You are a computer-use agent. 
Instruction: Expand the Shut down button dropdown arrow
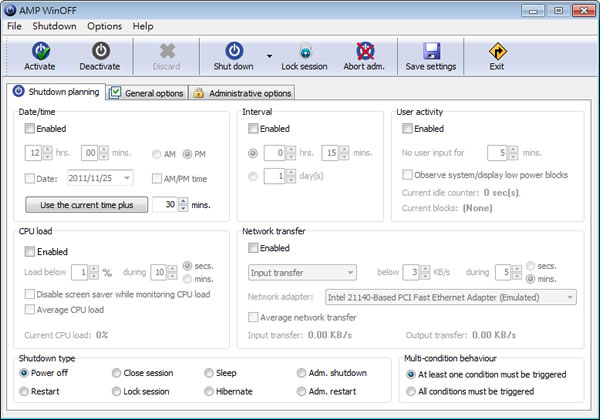click(x=269, y=56)
